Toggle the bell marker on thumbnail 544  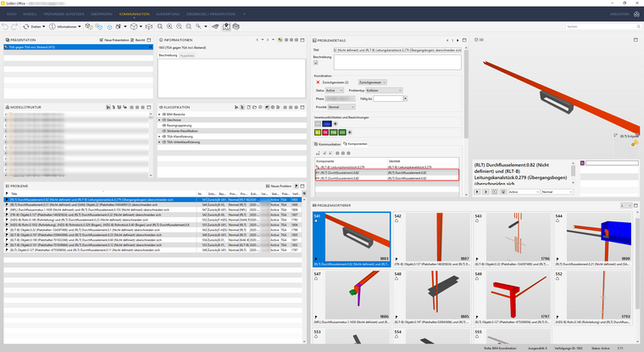coord(558,221)
